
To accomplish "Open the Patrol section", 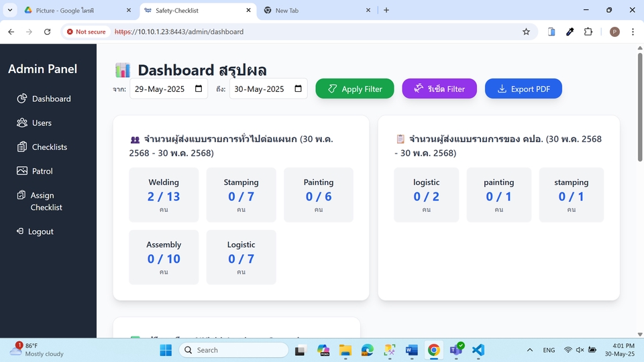I will [35, 171].
